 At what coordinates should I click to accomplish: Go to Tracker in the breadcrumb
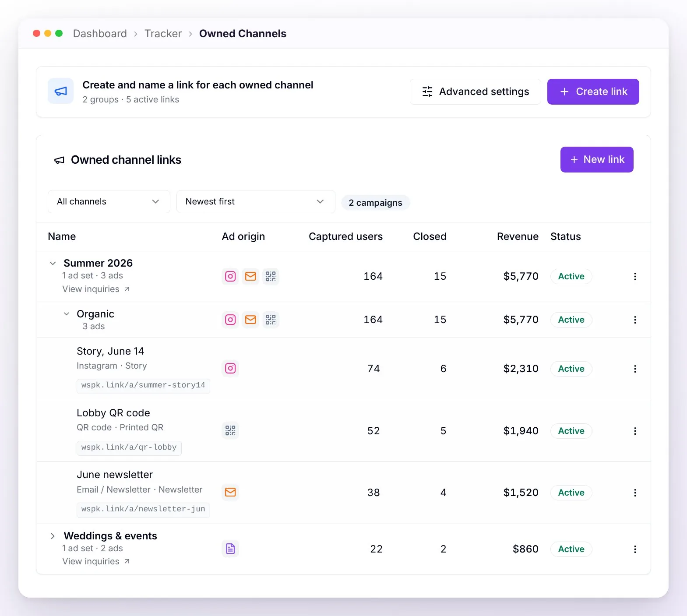pyautogui.click(x=163, y=34)
